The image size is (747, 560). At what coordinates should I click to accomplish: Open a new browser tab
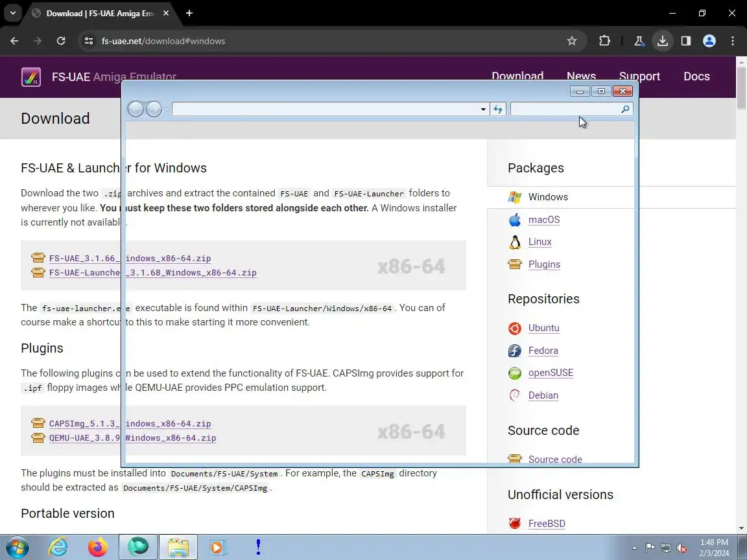189,14
